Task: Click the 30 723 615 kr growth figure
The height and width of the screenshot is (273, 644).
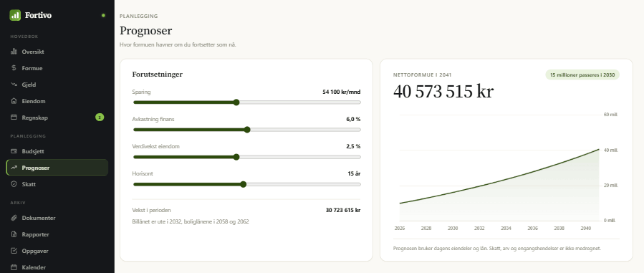Action: [343, 210]
